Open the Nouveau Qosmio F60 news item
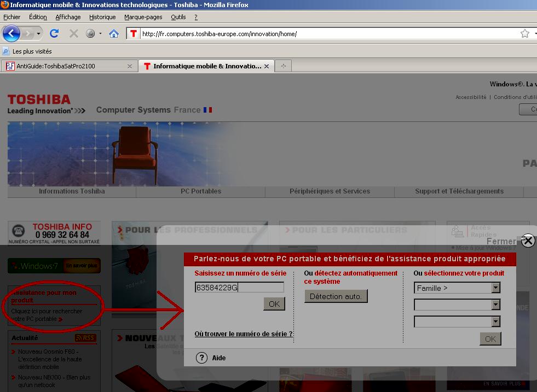 50,359
